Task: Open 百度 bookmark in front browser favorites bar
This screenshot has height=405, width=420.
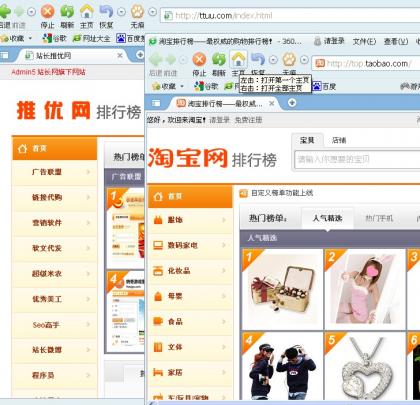Action: click(x=324, y=87)
